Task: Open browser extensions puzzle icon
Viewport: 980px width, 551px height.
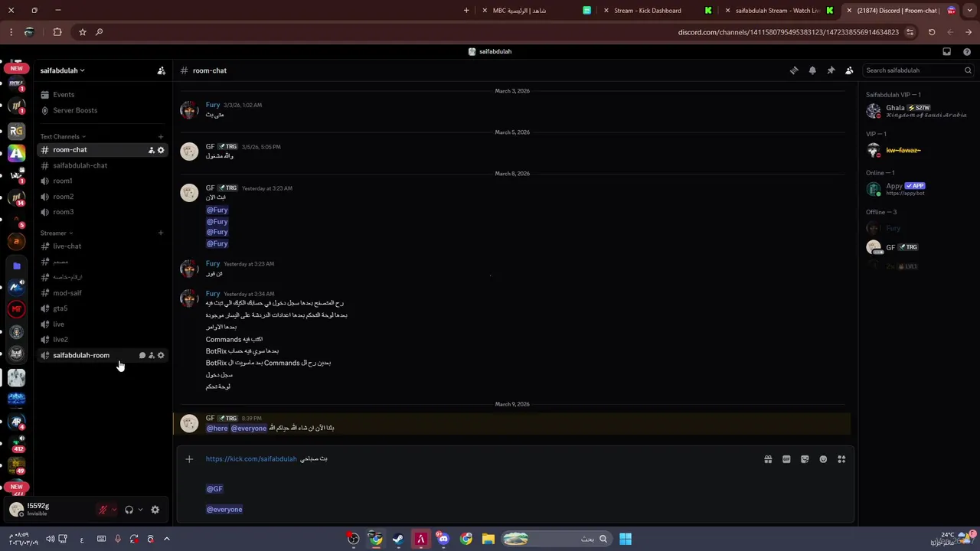Action: (x=57, y=32)
